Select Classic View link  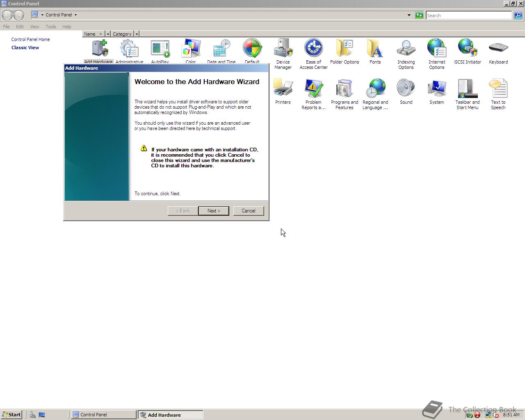click(25, 48)
